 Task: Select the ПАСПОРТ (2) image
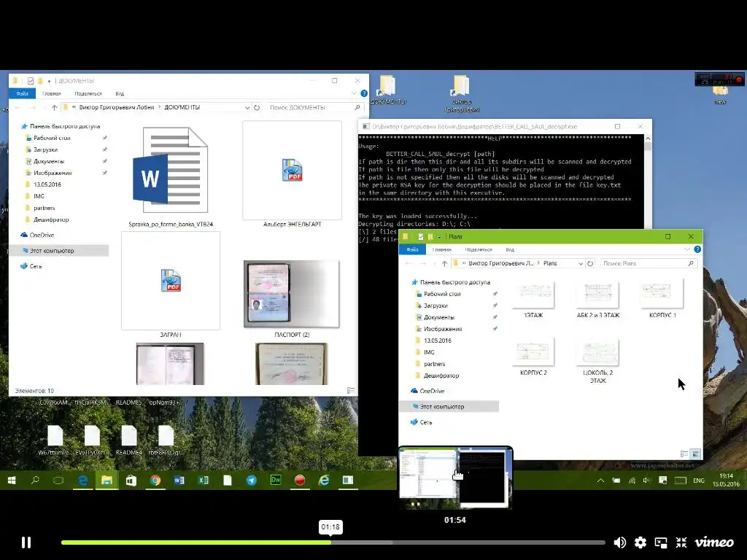click(292, 297)
